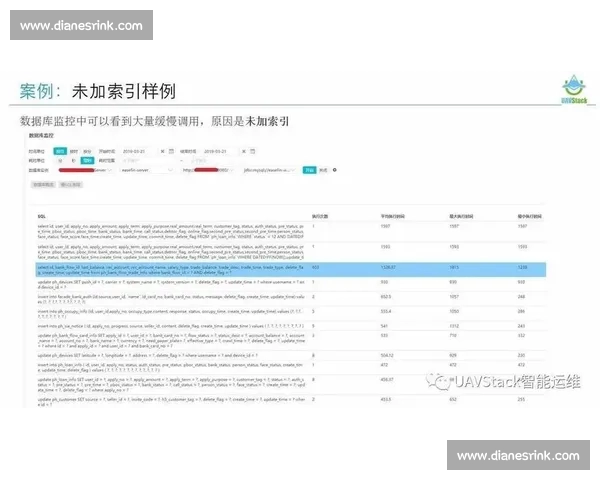Click the teal start button beside the jdbc dropdown
600x480 pixels.
(310, 170)
